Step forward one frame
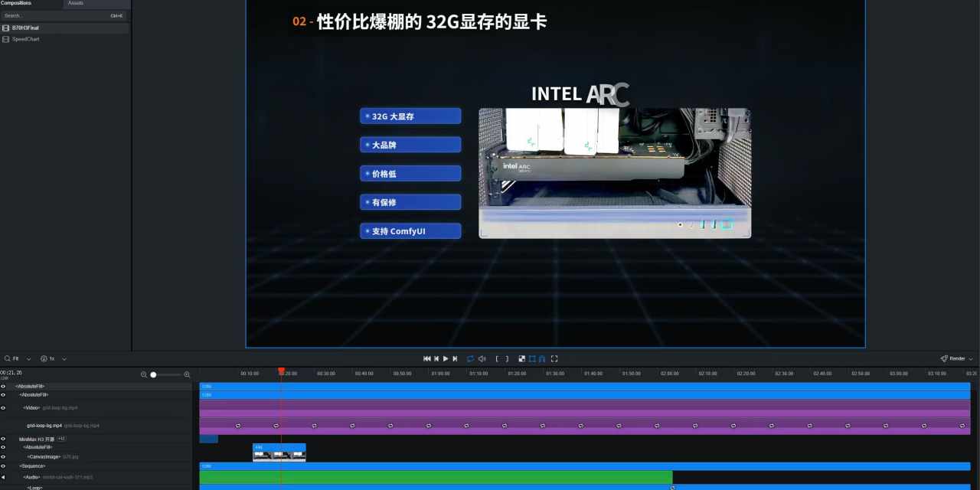980x490 pixels. [455, 358]
